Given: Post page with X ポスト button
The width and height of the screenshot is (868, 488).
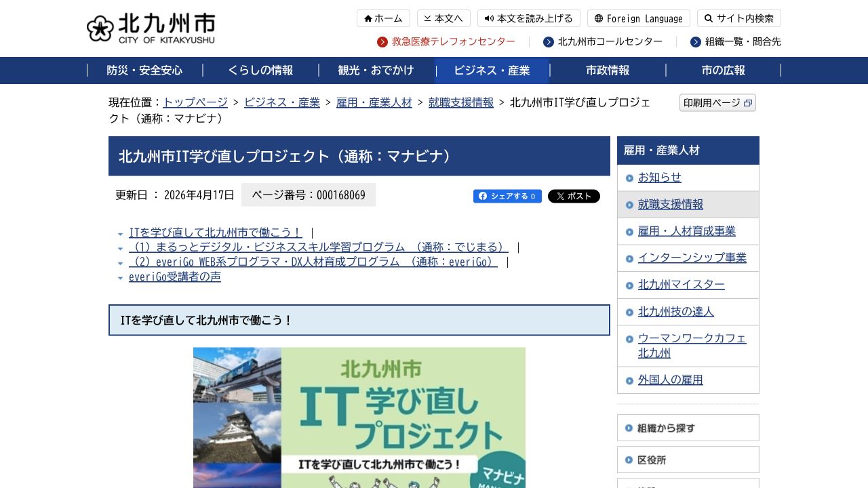Looking at the screenshot, I should pos(574,197).
